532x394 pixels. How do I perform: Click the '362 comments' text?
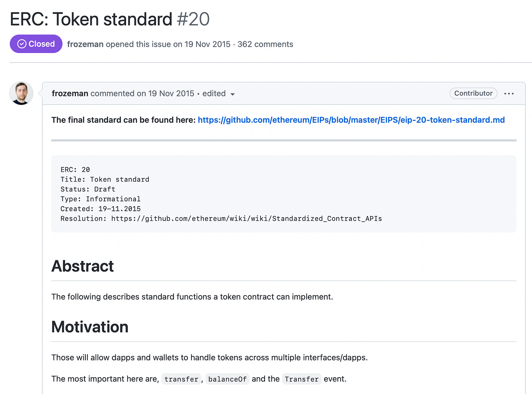tap(265, 44)
